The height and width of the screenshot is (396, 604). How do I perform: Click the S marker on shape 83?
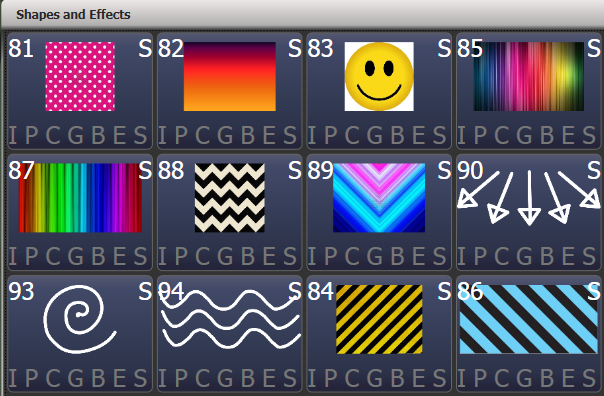(x=444, y=49)
